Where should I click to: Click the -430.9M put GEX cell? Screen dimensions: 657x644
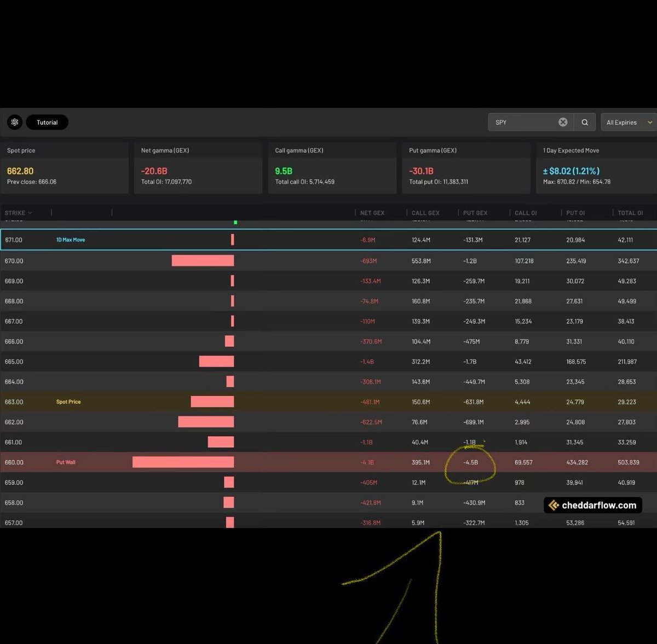click(474, 503)
